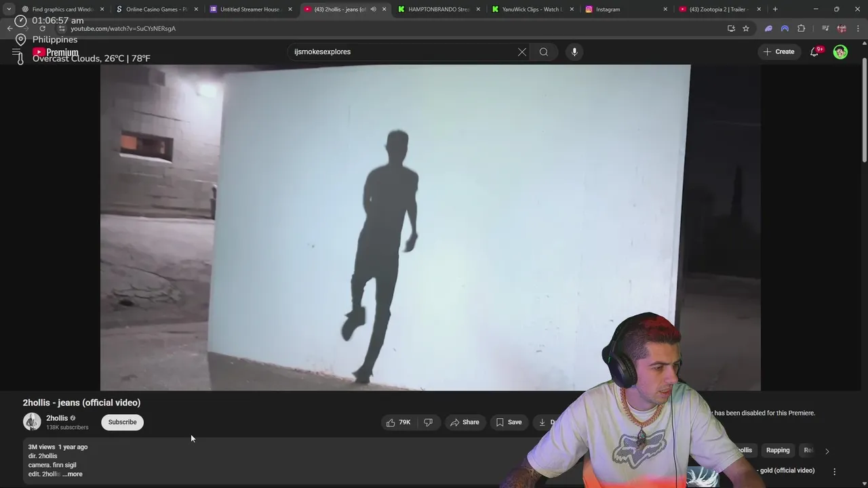Screen dimensions: 868x488
Task: Switch to Online Casino Games tab
Action: pos(155,9)
